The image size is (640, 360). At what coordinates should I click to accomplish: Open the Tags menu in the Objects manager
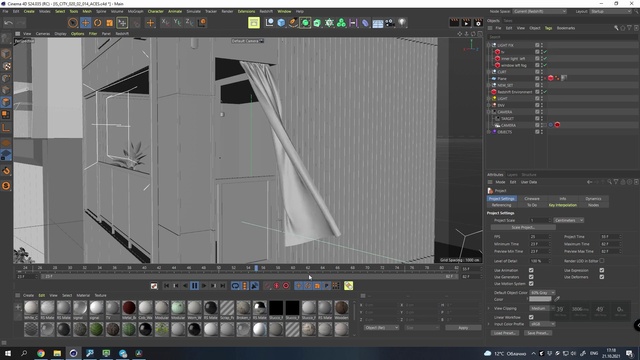[548, 28]
